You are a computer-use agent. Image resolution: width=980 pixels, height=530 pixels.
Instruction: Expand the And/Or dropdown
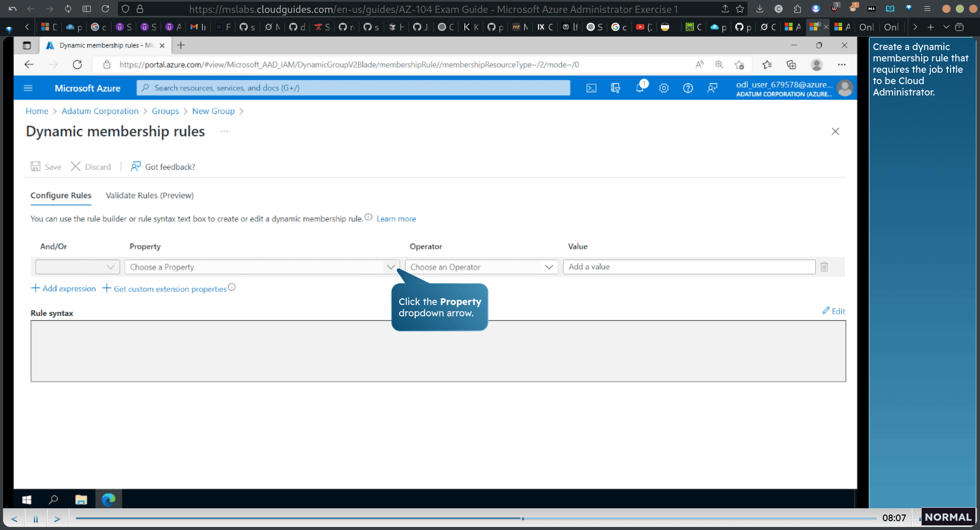coord(77,267)
